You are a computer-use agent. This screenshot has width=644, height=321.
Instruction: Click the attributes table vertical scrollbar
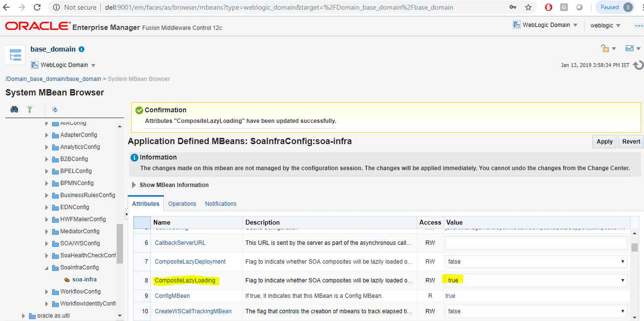(635, 247)
